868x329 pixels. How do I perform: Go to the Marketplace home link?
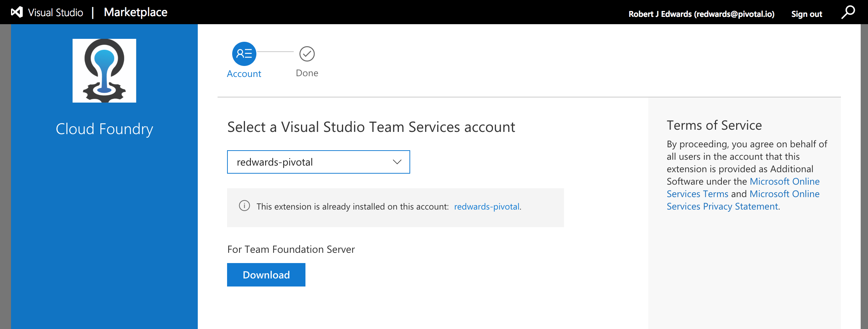pyautogui.click(x=136, y=12)
